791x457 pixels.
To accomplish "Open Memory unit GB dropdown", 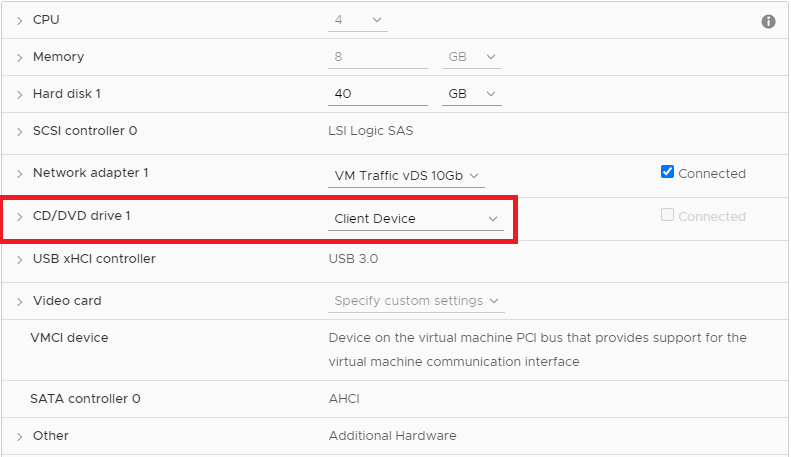I will coord(471,57).
